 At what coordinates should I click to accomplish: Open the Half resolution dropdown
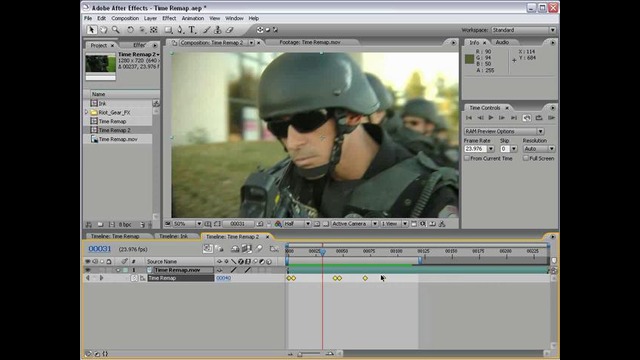pyautogui.click(x=297, y=224)
